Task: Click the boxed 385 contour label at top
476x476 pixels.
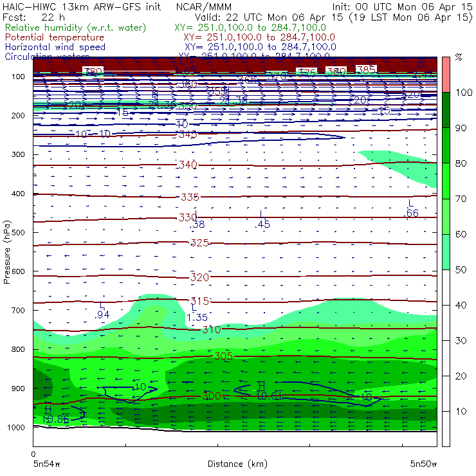Action: click(x=366, y=70)
